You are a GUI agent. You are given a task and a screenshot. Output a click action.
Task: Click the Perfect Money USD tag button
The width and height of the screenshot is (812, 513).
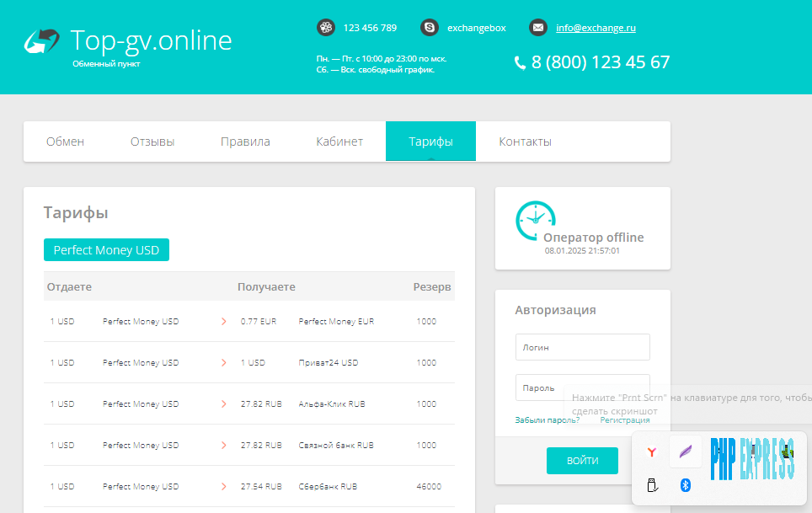coord(106,250)
